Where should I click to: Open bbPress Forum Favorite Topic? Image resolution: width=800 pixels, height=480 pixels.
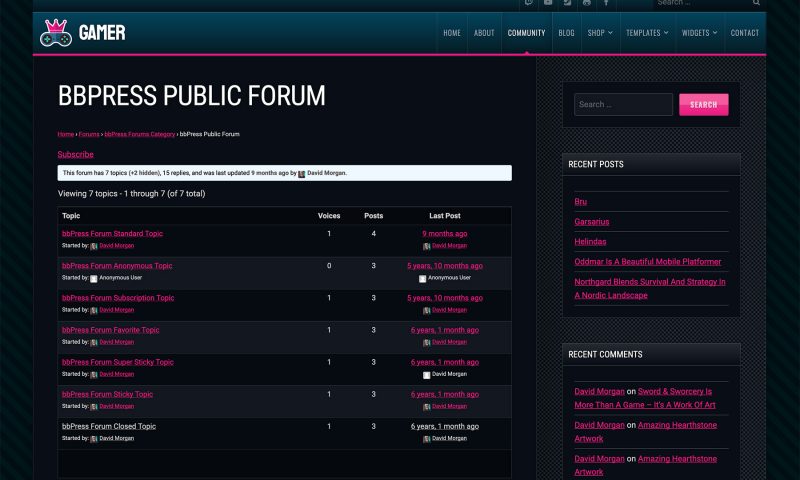(x=110, y=330)
